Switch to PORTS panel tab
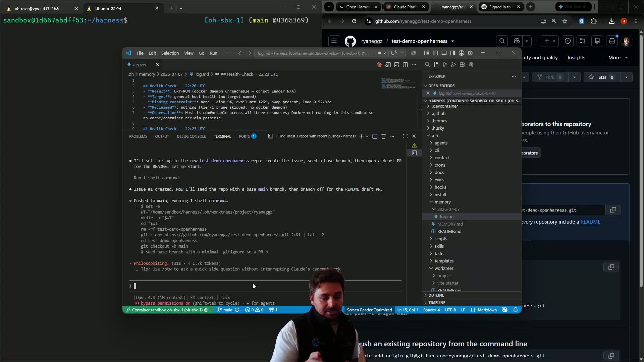Viewport: 644px width, 362px height. (248, 136)
